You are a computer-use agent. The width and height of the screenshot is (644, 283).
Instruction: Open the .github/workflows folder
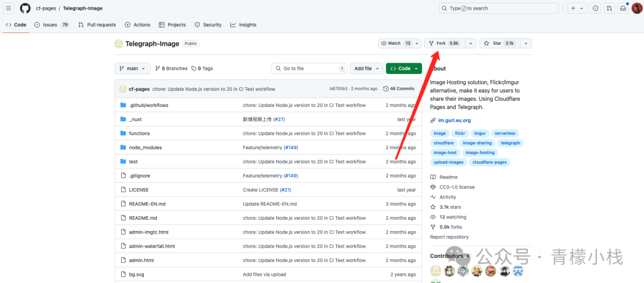click(148, 105)
